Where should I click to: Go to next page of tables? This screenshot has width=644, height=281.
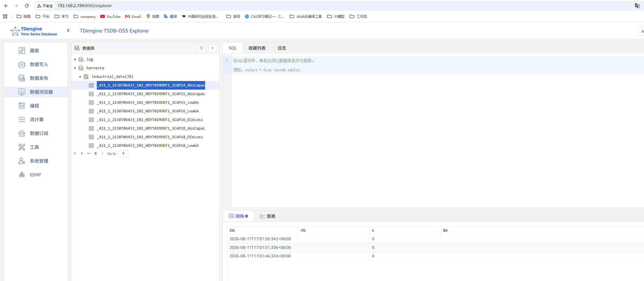[x=103, y=153]
